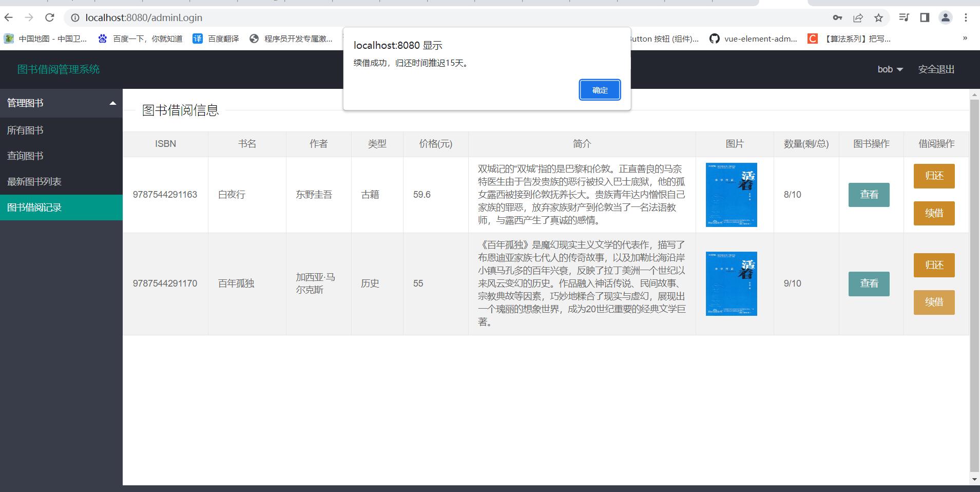The height and width of the screenshot is (492, 980).
Task: Show more bookmarks chevron
Action: pyautogui.click(x=965, y=38)
